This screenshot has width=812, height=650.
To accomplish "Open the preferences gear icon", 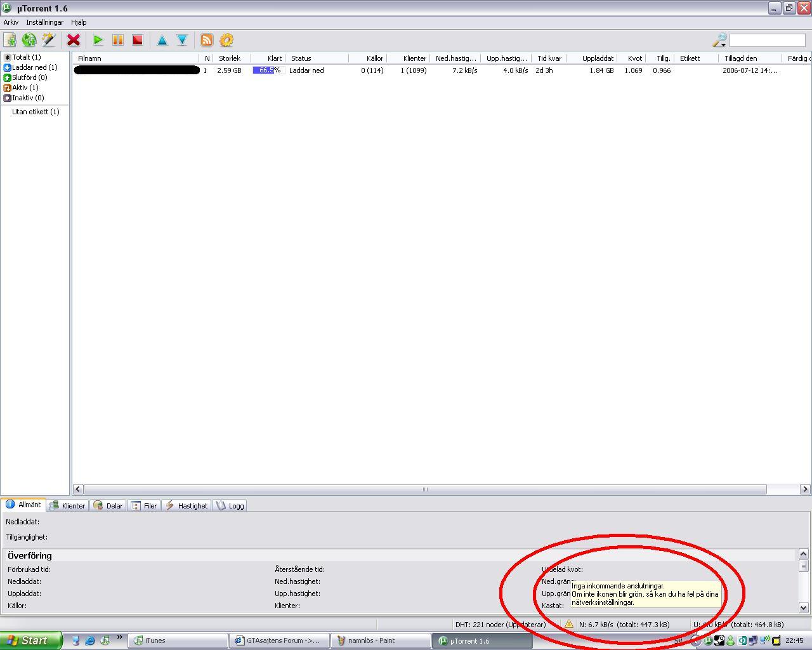I will 226,40.
